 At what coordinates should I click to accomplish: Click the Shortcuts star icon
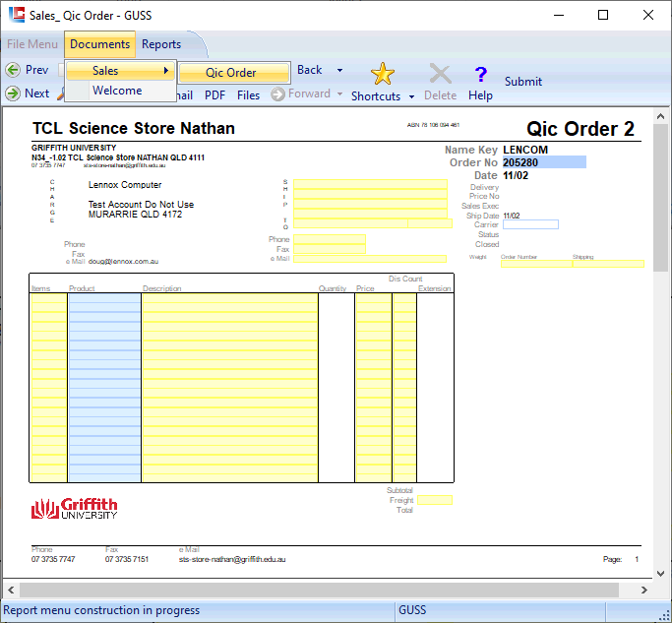(383, 74)
